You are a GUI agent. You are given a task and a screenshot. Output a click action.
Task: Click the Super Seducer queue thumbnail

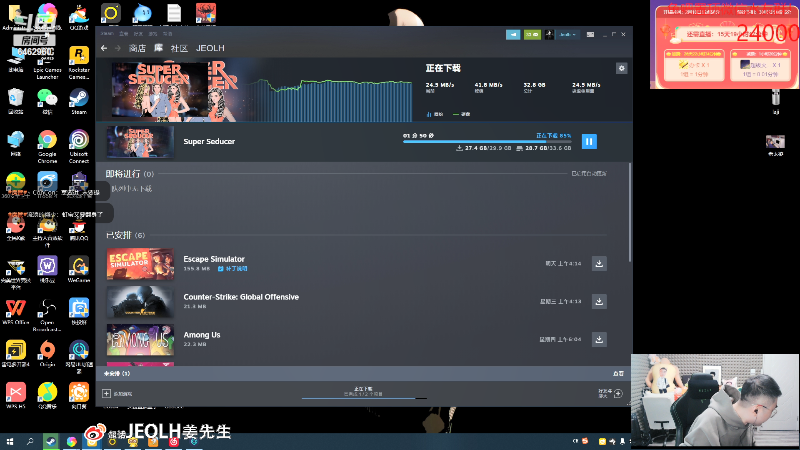click(140, 141)
